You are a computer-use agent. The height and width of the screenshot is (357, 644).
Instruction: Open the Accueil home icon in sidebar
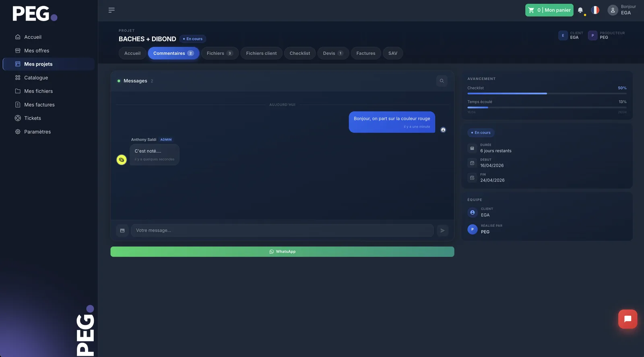pyautogui.click(x=18, y=37)
